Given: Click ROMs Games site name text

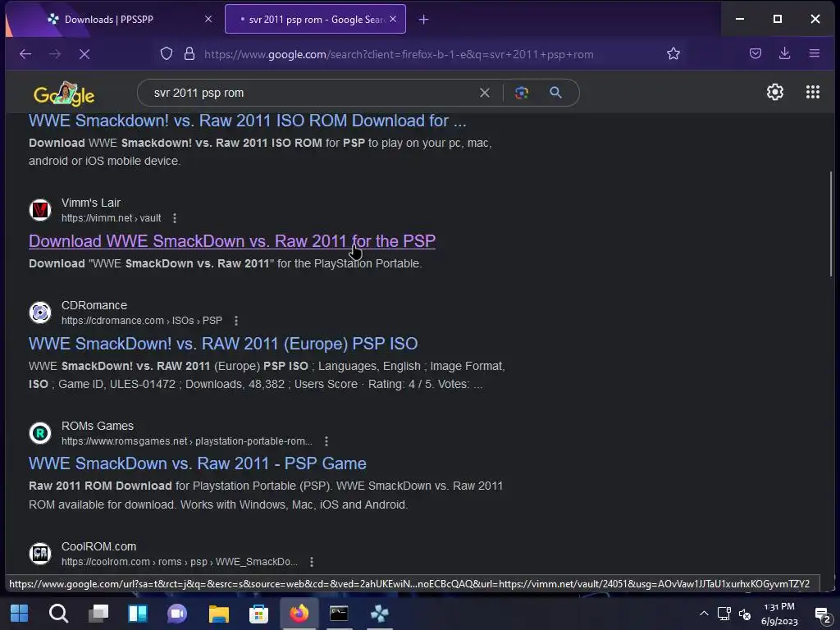Looking at the screenshot, I should [x=98, y=426].
